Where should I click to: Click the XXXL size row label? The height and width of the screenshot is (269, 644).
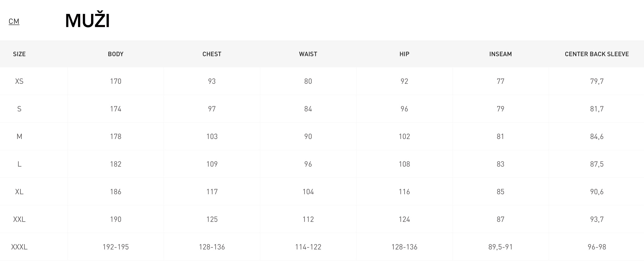(19, 247)
